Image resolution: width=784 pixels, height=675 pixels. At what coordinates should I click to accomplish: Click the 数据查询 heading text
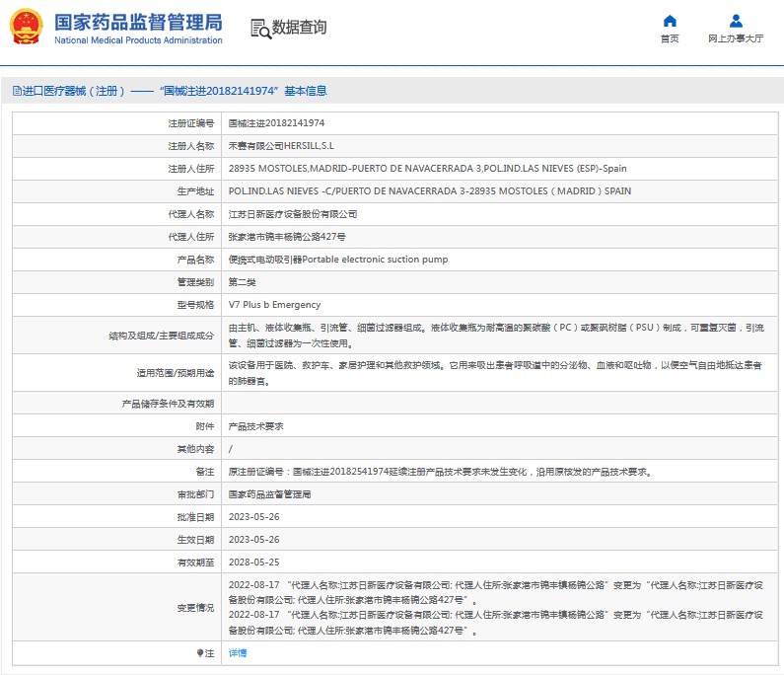[x=300, y=28]
